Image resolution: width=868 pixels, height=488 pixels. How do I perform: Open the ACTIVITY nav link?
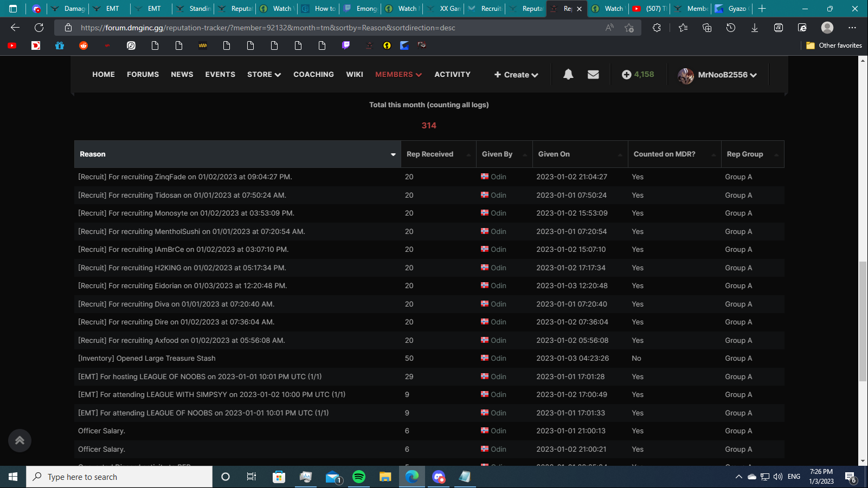(453, 75)
